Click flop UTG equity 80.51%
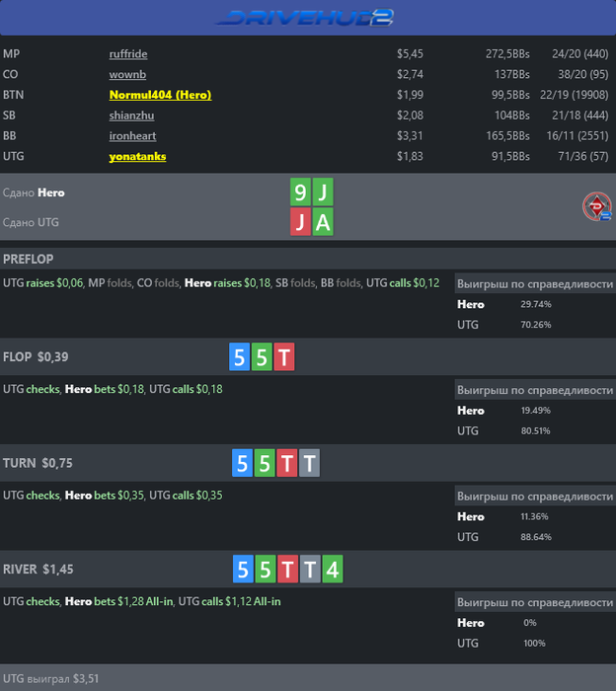 coord(536,430)
